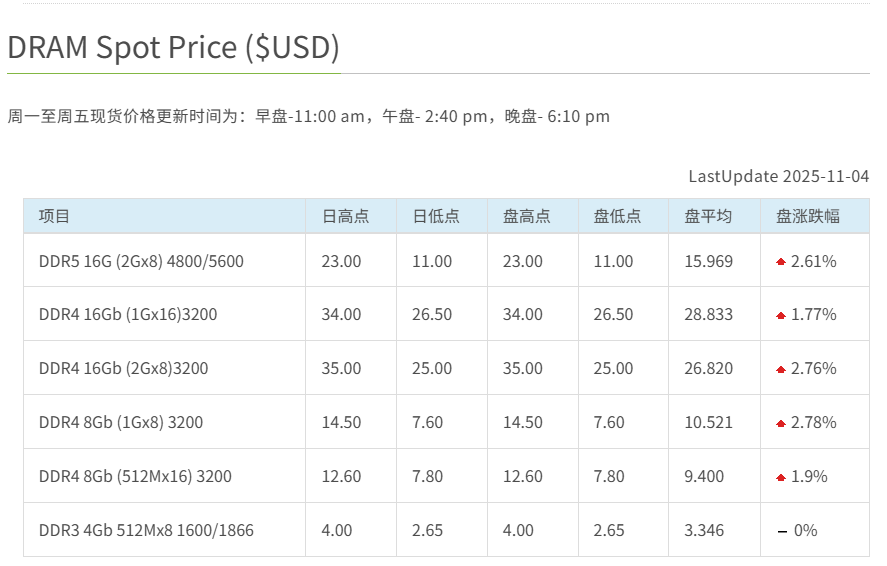Click red up arrow beside 2.78%
The height and width of the screenshot is (566, 887).
pyautogui.click(x=781, y=423)
